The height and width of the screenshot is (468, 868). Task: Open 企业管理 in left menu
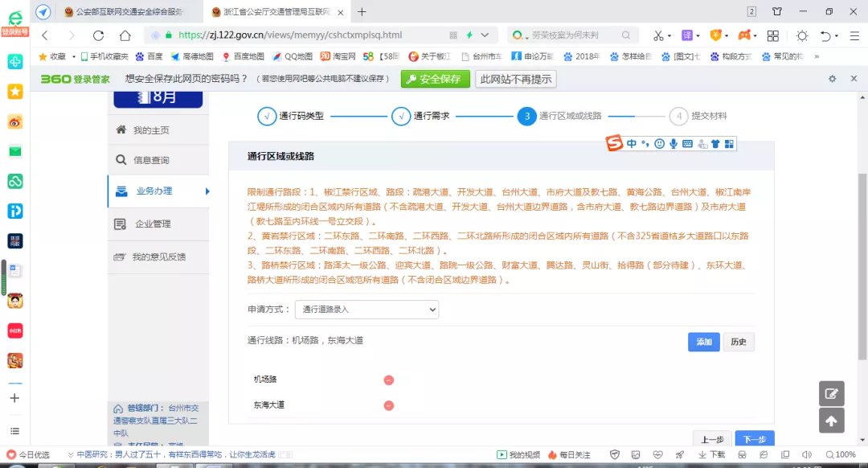pos(158,224)
